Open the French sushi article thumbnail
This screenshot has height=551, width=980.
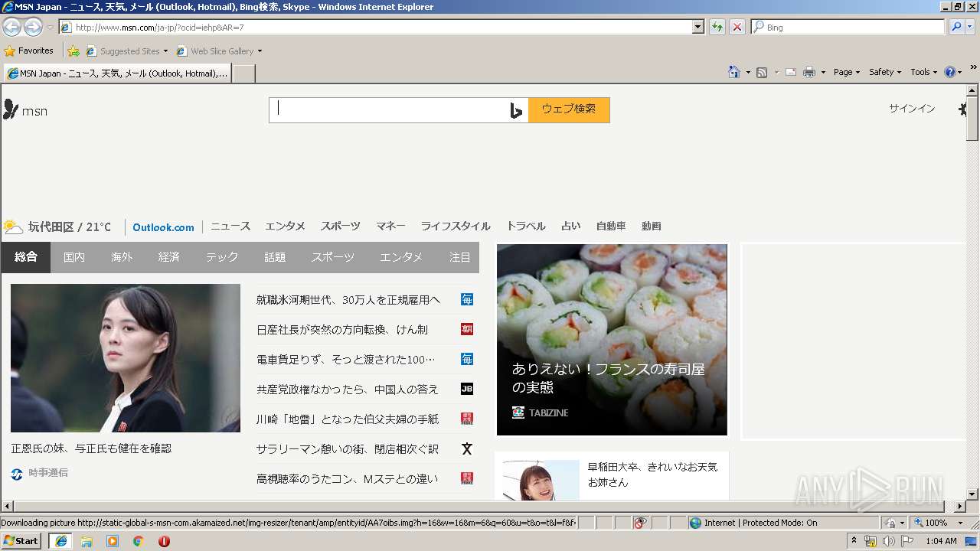click(612, 340)
